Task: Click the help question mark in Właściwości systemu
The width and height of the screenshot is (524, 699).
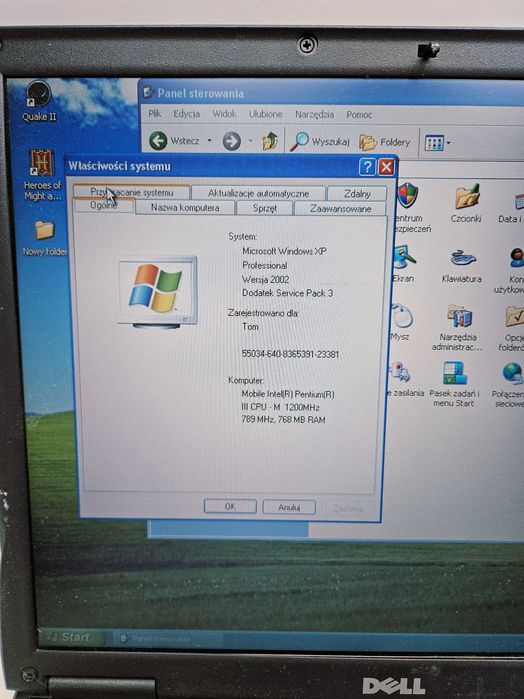Action: [x=367, y=167]
